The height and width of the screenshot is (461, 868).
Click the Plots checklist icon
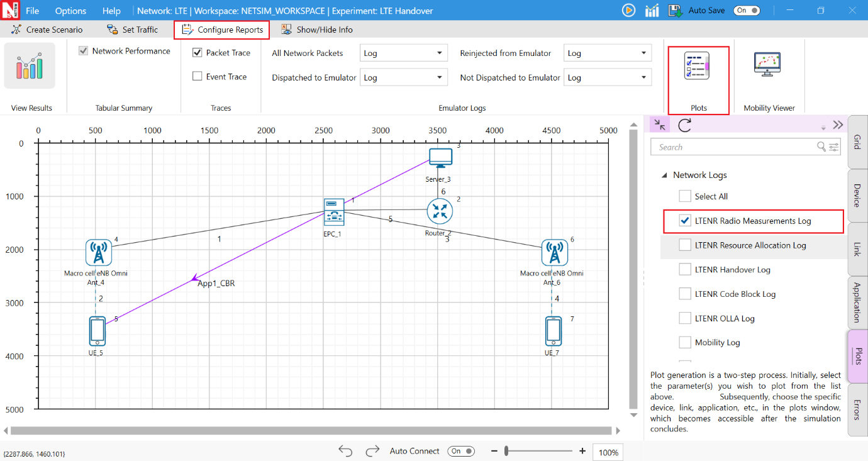coord(697,67)
